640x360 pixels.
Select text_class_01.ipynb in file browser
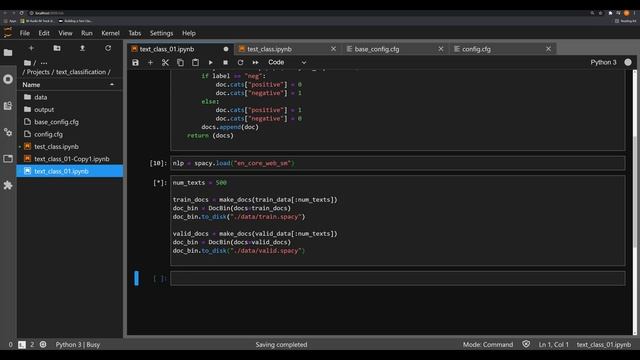click(69, 171)
